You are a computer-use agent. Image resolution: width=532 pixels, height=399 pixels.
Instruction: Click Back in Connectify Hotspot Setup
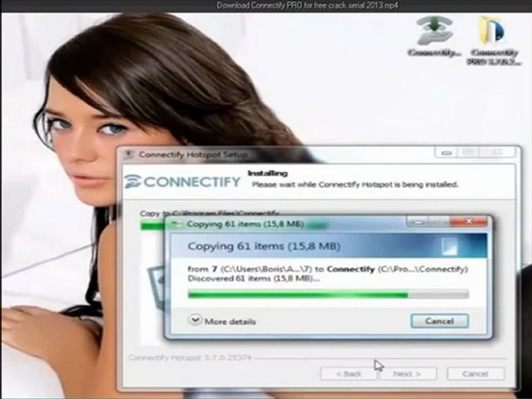(349, 374)
